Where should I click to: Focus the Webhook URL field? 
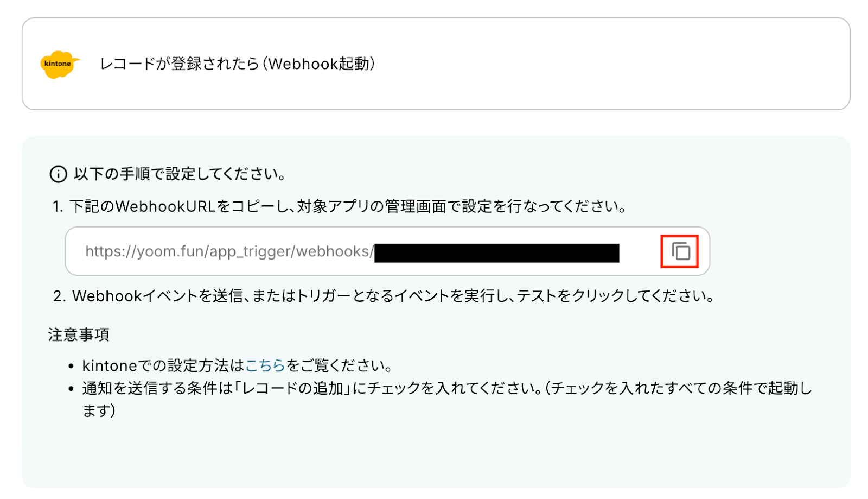tap(387, 251)
